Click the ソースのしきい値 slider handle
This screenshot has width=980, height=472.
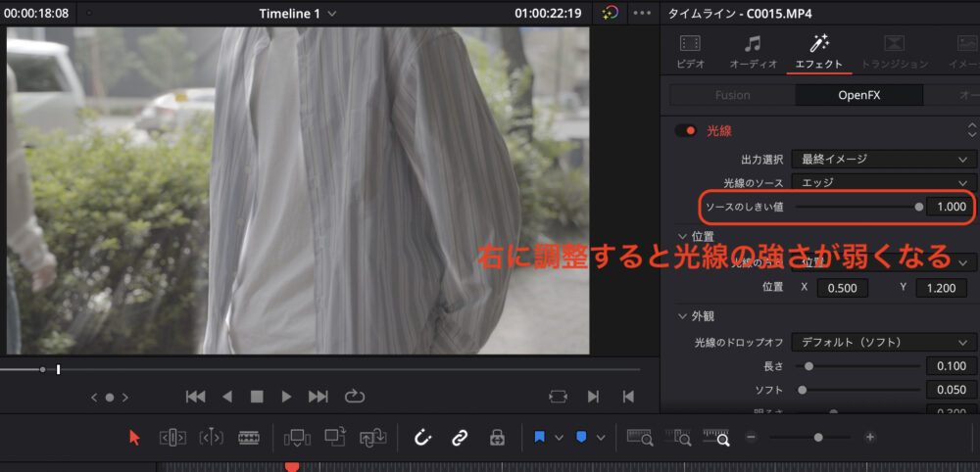point(918,207)
